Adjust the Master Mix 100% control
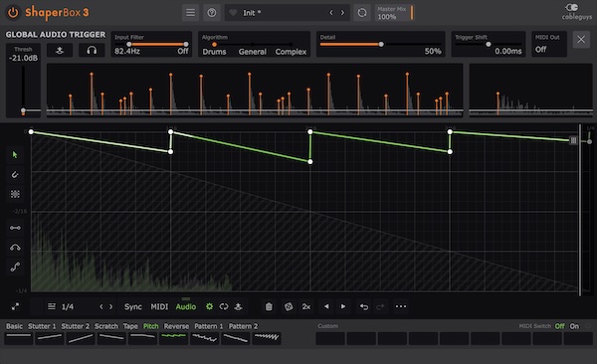Screen dimensions: 597x364 click(394, 13)
